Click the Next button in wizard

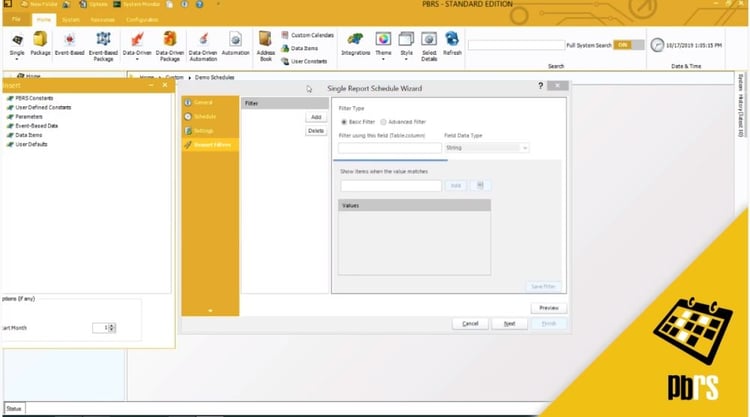pyautogui.click(x=509, y=324)
